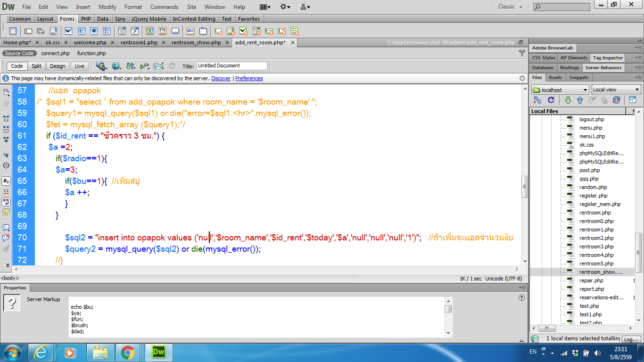Insert a Radio Group form element
This screenshot has height=362, width=644.
[107, 31]
